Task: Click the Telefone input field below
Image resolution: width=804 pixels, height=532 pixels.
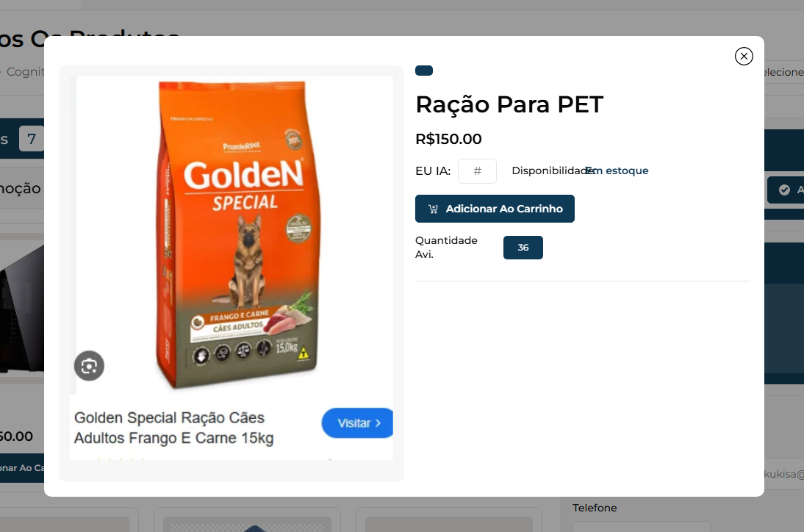Action: point(642,527)
